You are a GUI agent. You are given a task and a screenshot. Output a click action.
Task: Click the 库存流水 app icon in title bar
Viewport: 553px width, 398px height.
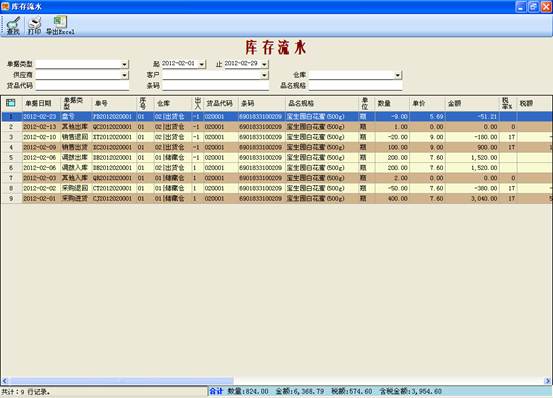point(5,6)
